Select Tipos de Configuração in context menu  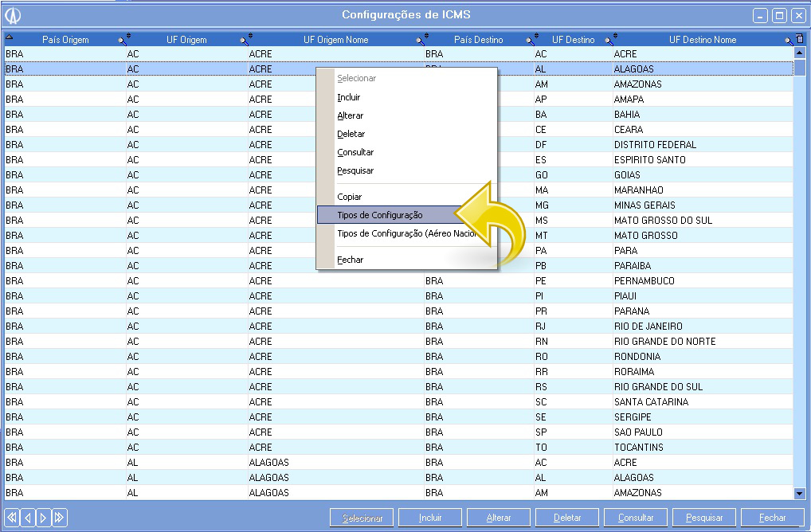[379, 215]
